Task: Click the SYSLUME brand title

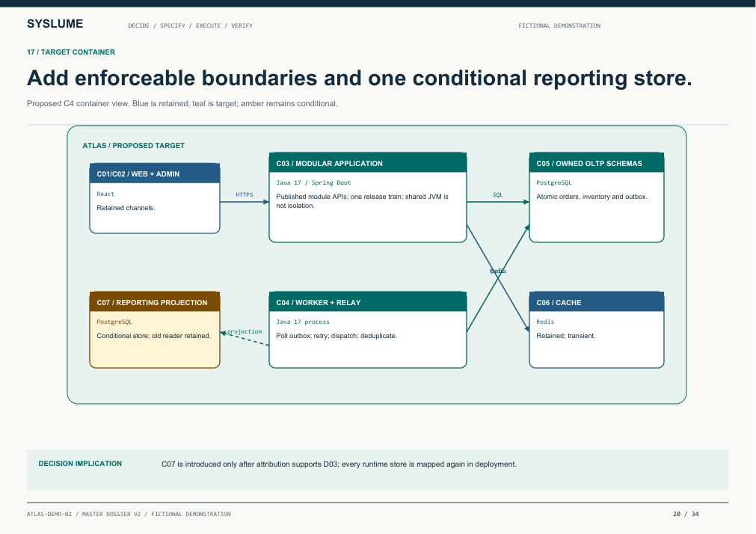Action: [x=55, y=24]
